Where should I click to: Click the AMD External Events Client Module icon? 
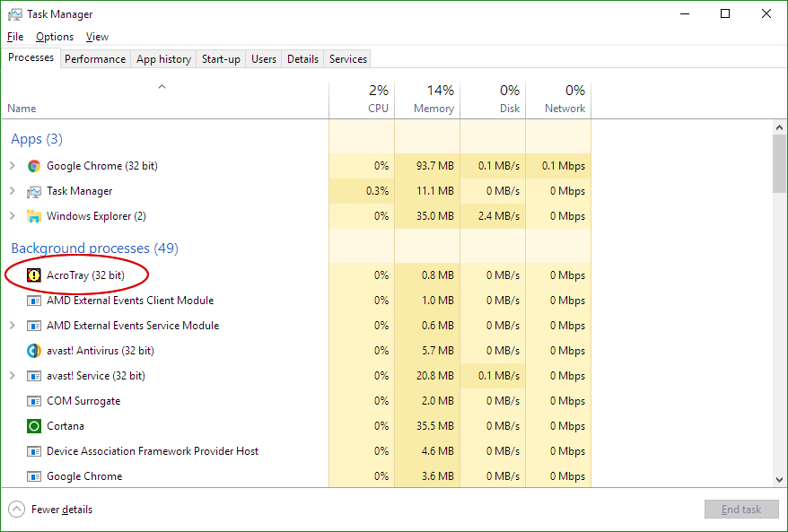point(34,301)
